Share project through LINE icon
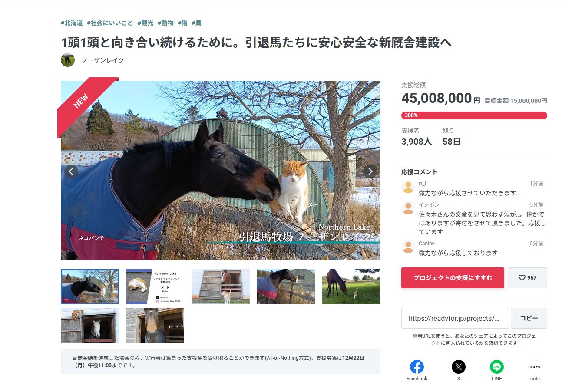This screenshot has width=562, height=392. (496, 367)
